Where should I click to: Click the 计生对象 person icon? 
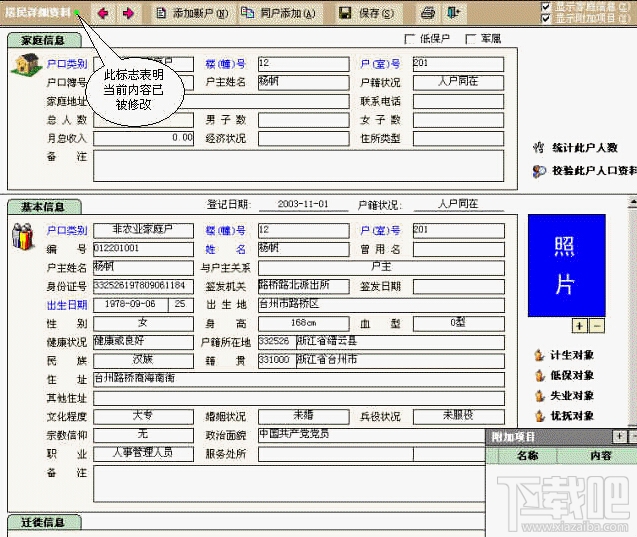pyautogui.click(x=539, y=355)
